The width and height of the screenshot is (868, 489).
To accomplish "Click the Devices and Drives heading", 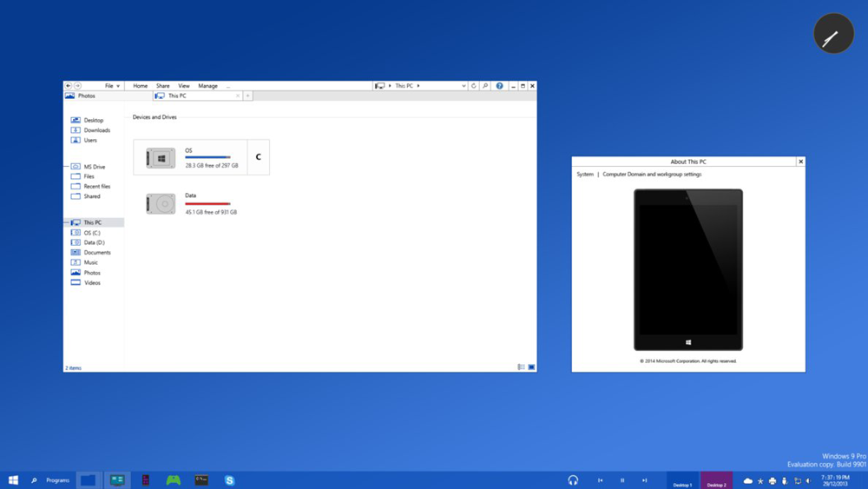I will tap(155, 117).
